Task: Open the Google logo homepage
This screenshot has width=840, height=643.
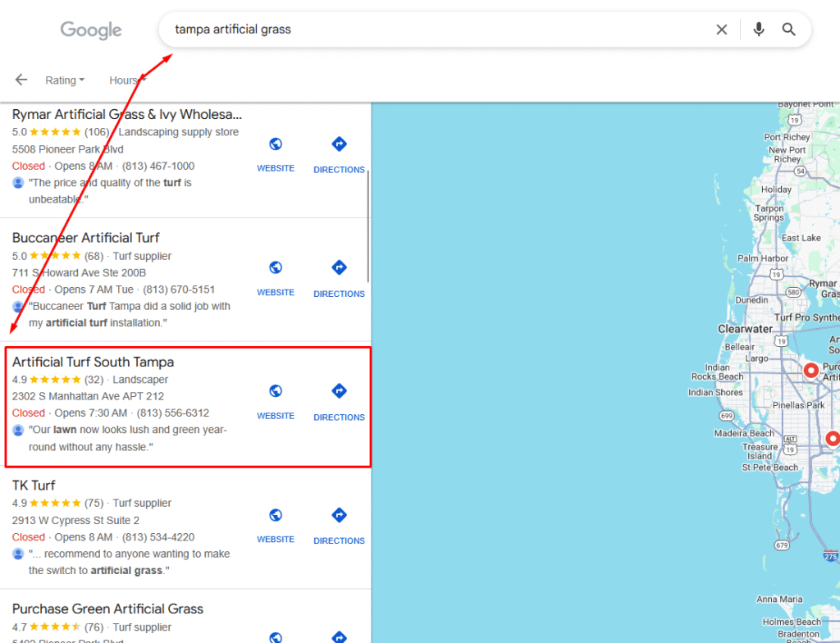Action: click(91, 30)
